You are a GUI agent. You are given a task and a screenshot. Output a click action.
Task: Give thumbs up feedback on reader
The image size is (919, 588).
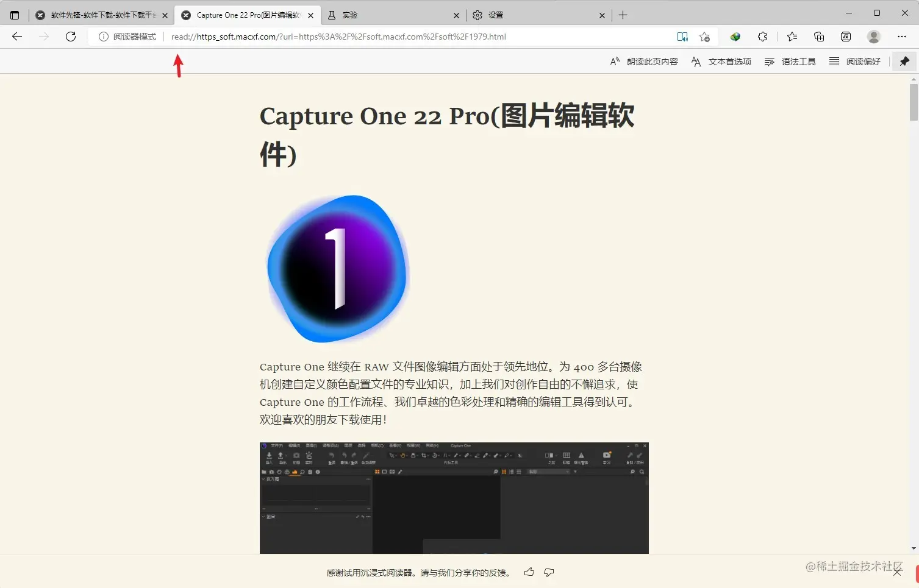[x=529, y=572]
